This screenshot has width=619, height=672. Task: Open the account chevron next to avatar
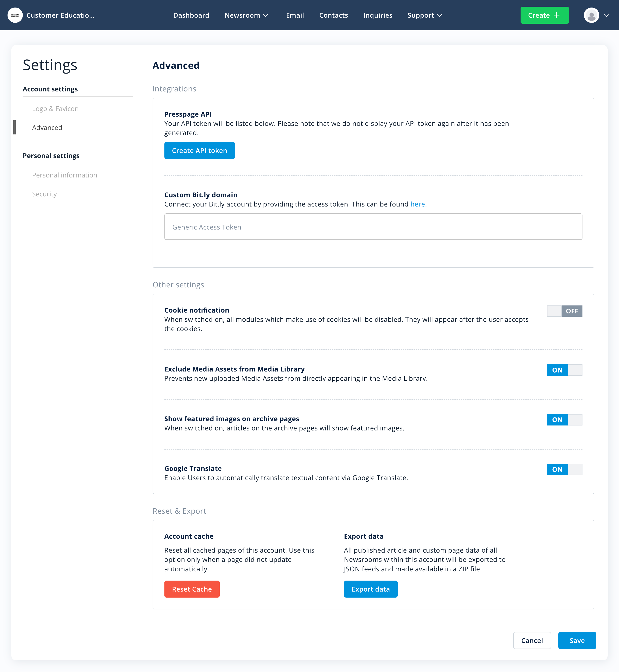(x=606, y=15)
